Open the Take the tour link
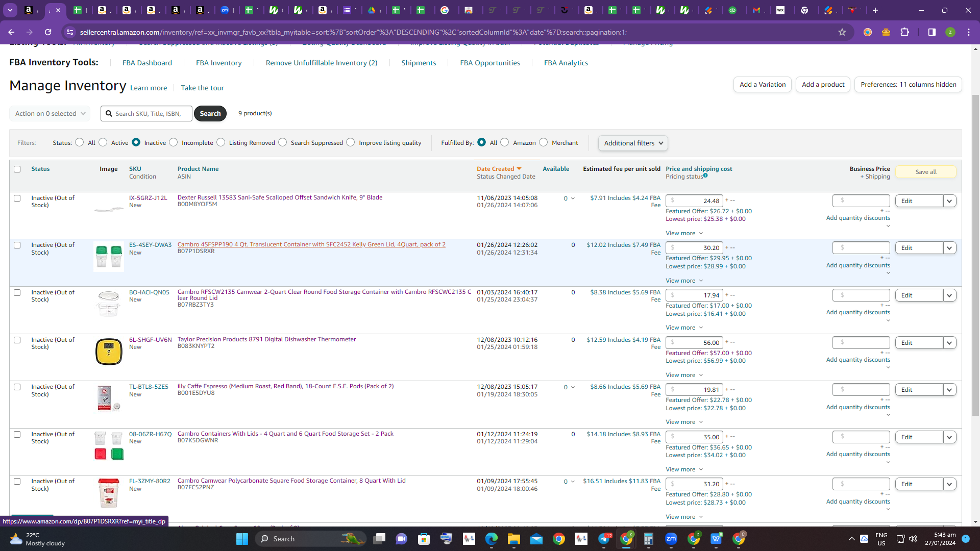980x551 pixels. click(x=202, y=88)
